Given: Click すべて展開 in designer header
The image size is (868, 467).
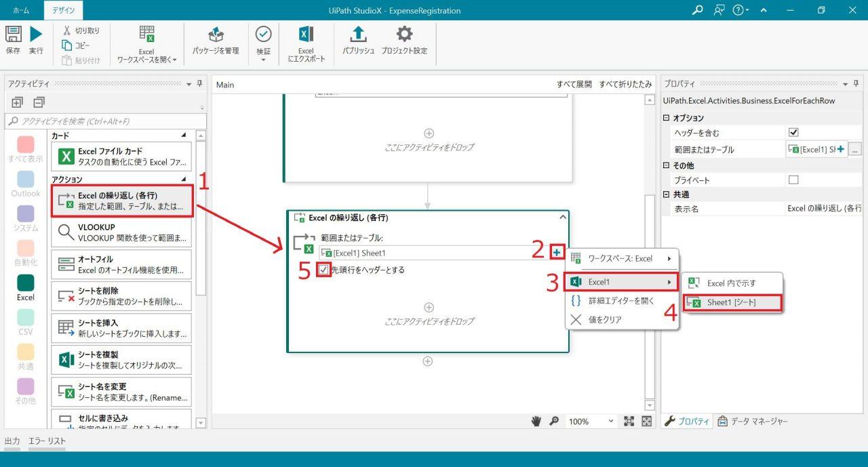Looking at the screenshot, I should (574, 85).
